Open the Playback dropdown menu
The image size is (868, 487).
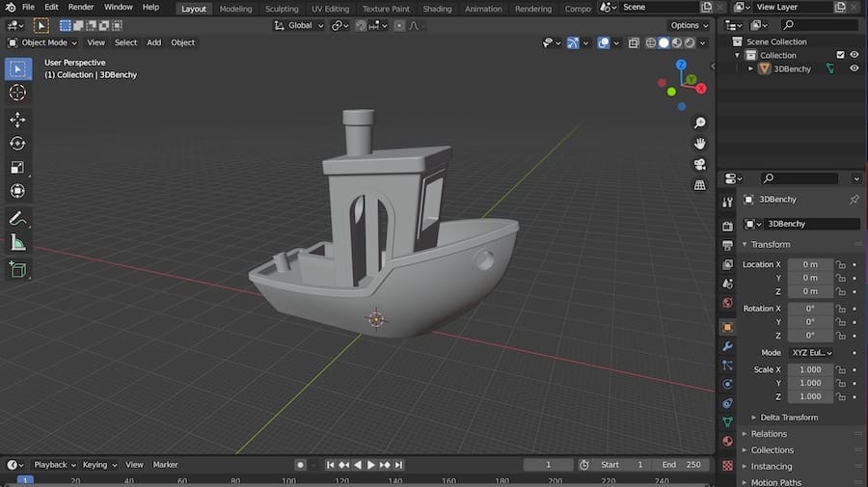pyautogui.click(x=55, y=465)
